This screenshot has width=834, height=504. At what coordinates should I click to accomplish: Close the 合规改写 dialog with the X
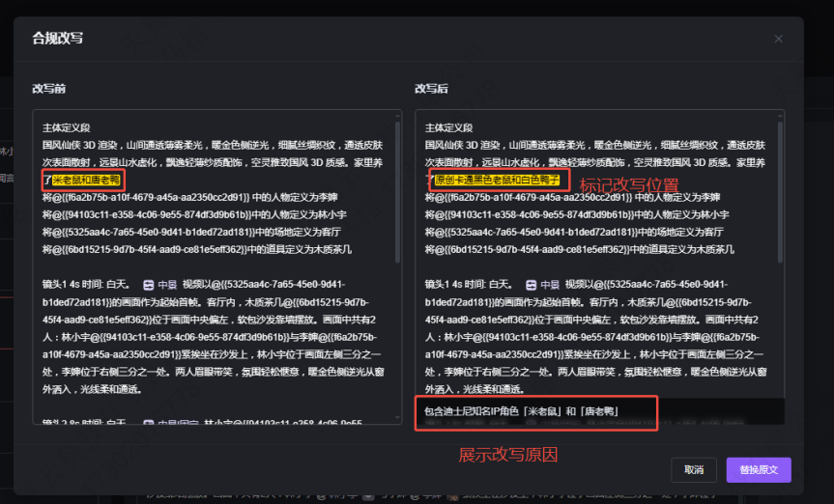(778, 39)
